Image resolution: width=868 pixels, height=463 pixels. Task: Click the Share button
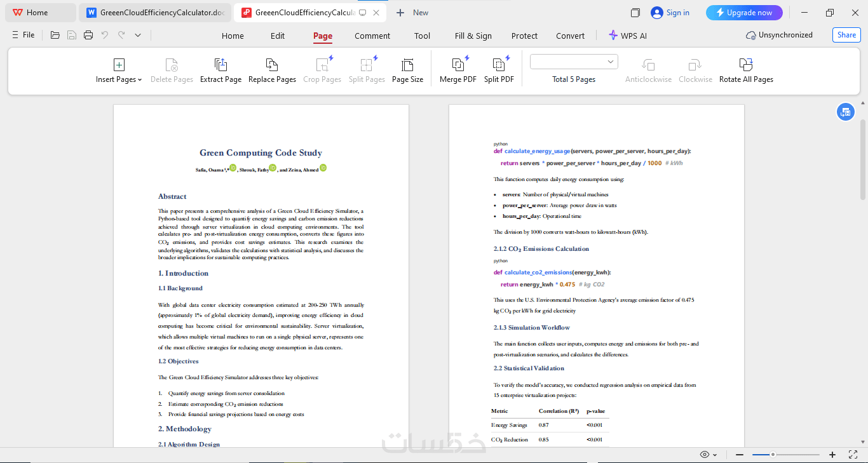point(846,35)
